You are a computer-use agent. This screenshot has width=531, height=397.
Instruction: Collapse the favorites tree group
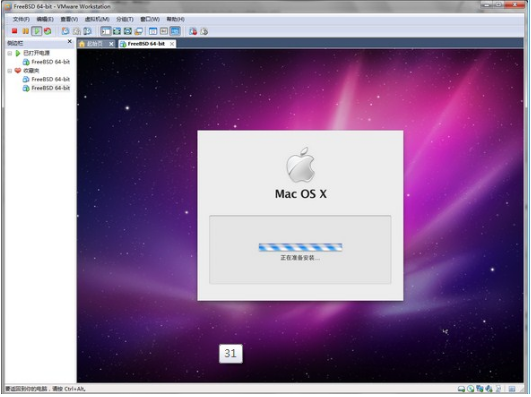pos(10,71)
